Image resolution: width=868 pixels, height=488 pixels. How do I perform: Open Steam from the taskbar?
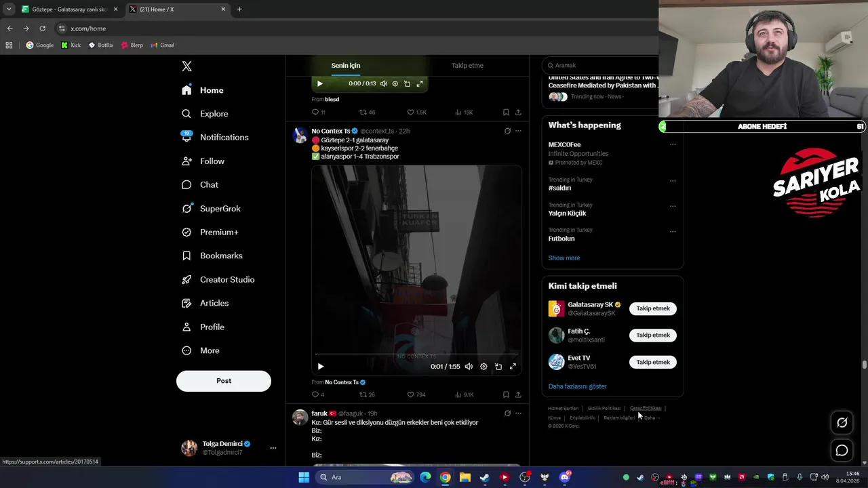pyautogui.click(x=485, y=477)
